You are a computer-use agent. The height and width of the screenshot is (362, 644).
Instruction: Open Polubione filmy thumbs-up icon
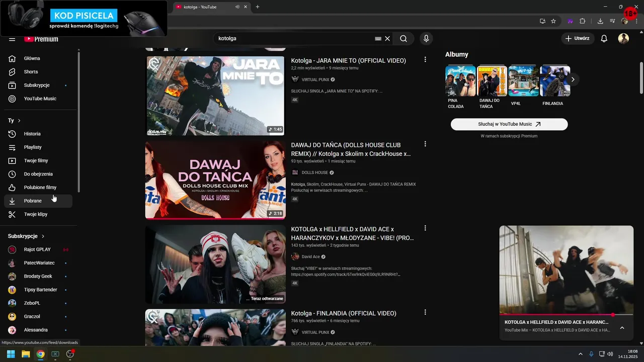click(12, 188)
